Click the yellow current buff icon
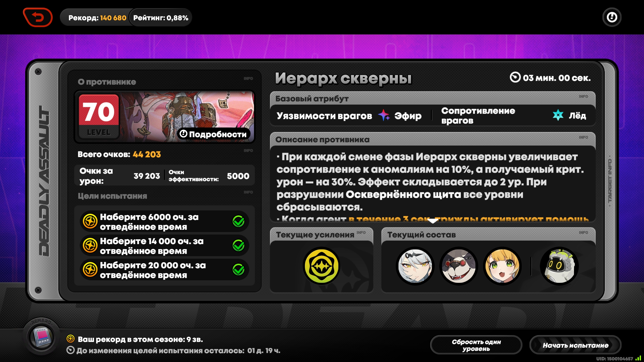This screenshot has height=362, width=644. pos(321,266)
